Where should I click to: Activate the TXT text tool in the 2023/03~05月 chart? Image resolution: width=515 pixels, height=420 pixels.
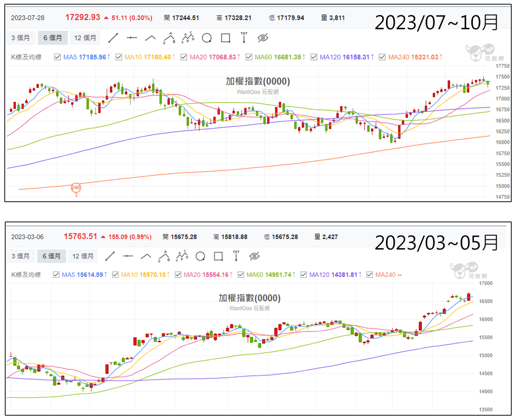coord(236,255)
